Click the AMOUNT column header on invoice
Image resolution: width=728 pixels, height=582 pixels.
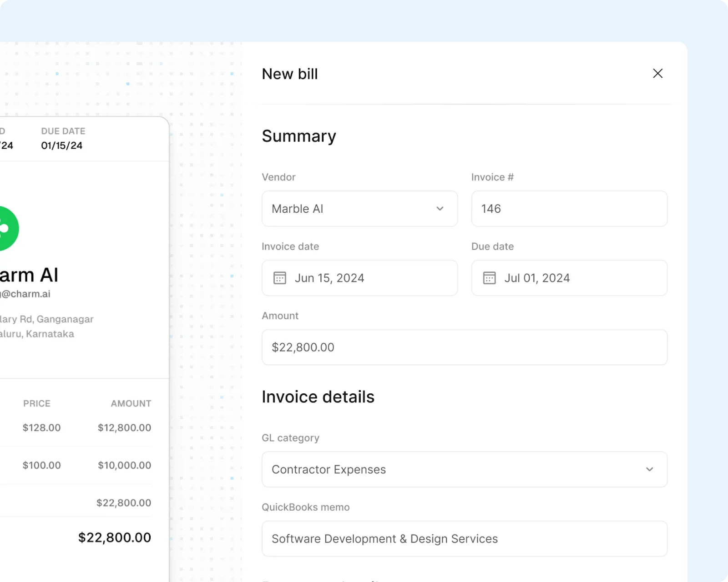click(131, 404)
